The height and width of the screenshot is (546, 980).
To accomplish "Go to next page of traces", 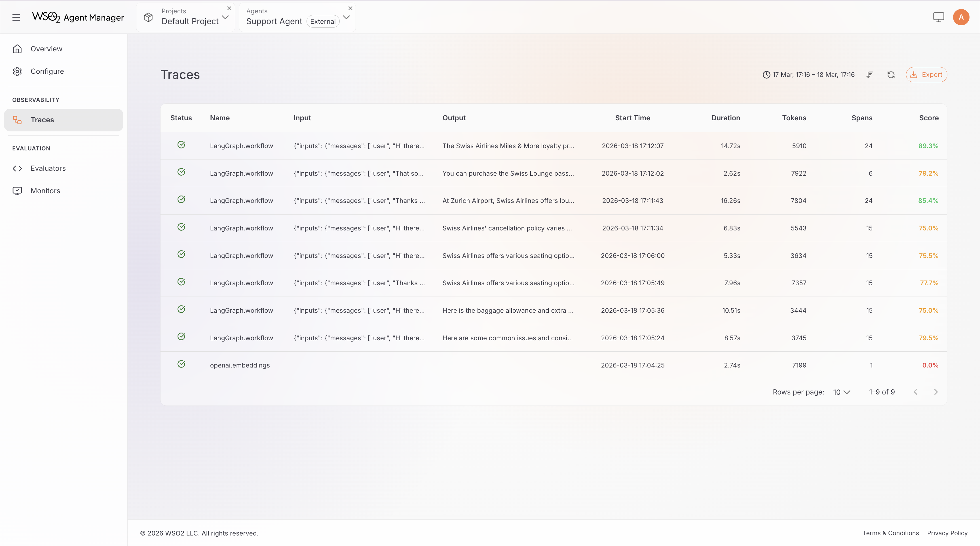I will click(x=936, y=392).
